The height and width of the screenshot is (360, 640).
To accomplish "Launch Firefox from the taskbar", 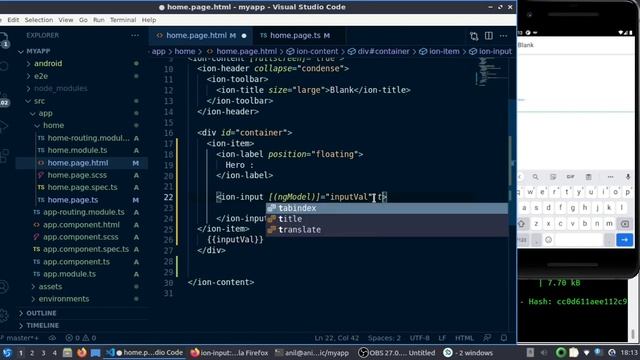I will pos(82,353).
